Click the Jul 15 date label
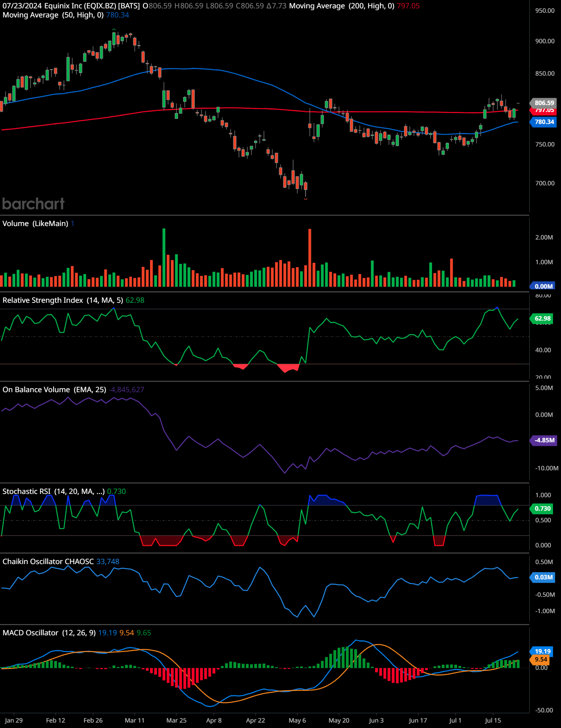 [x=493, y=720]
